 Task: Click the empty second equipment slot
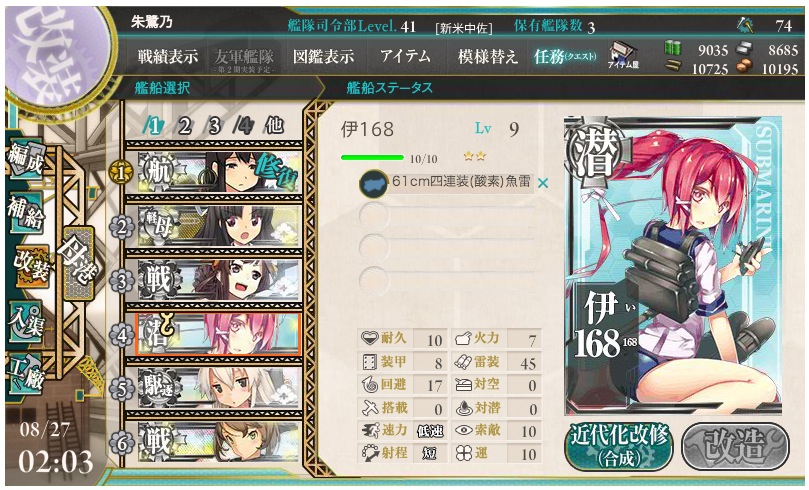tap(447, 216)
